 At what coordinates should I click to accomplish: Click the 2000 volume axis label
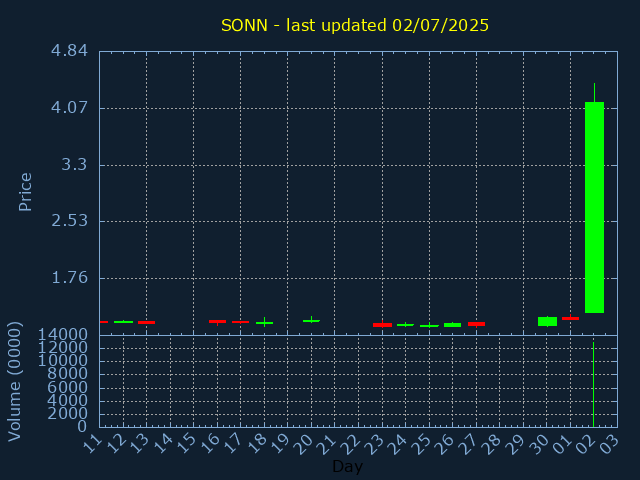[68, 414]
